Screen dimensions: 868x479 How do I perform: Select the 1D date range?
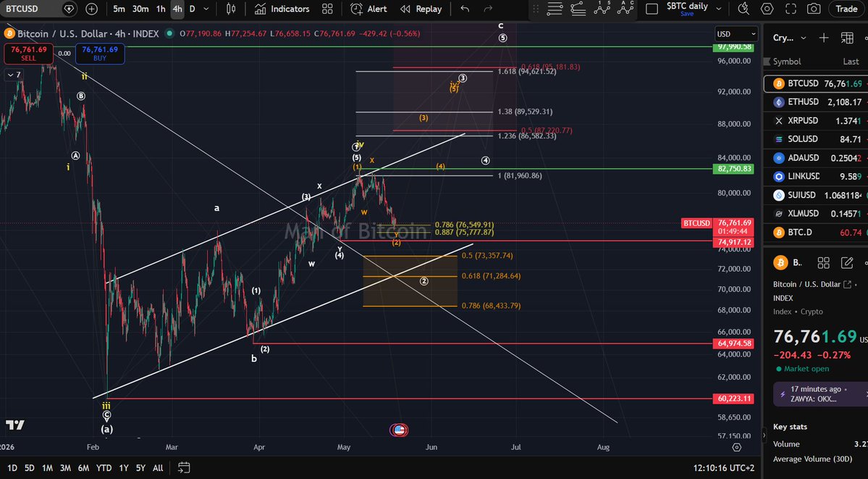tap(12, 468)
